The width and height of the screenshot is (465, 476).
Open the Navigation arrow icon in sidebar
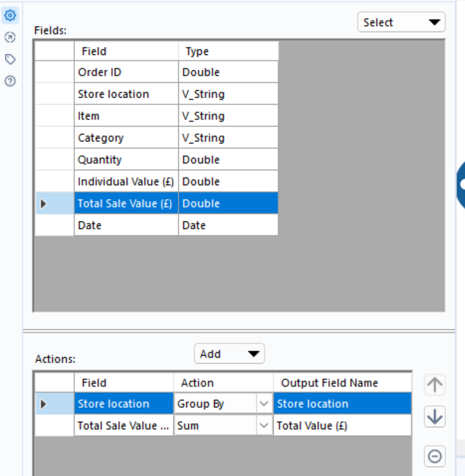click(x=10, y=38)
